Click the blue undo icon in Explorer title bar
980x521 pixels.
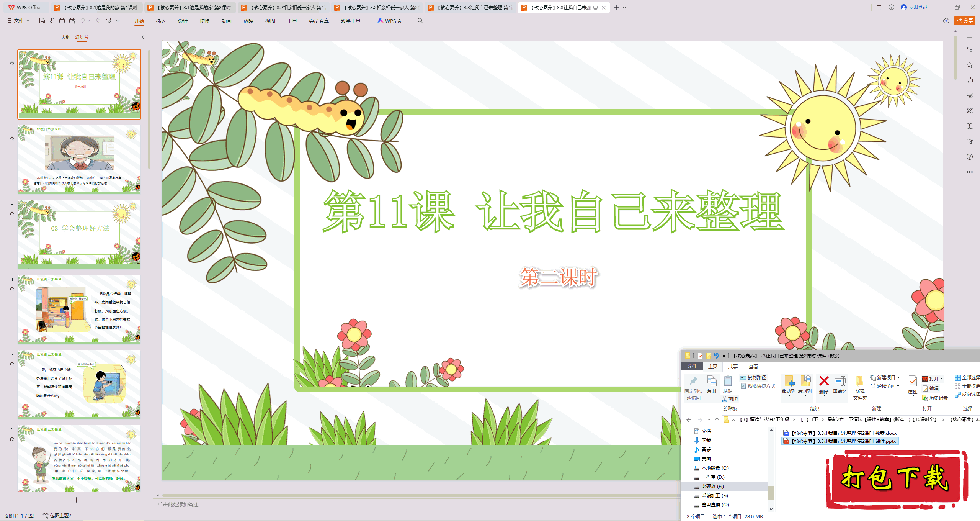coord(717,356)
